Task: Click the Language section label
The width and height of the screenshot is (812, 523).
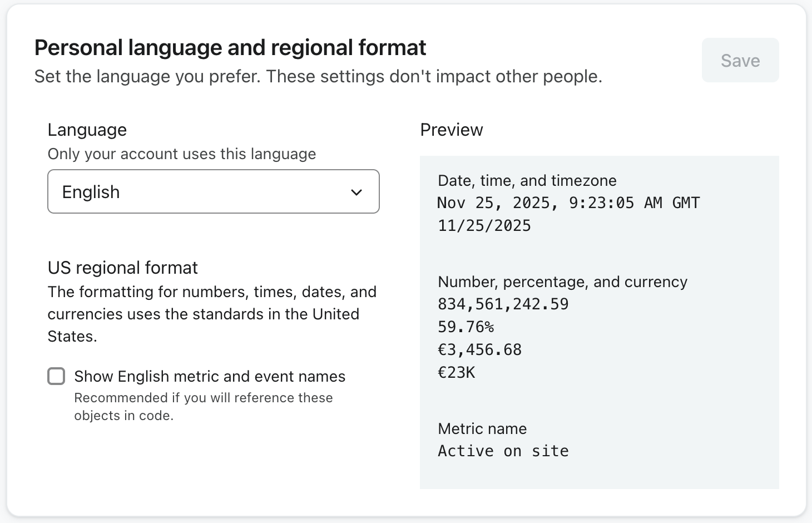Action: pyautogui.click(x=87, y=130)
